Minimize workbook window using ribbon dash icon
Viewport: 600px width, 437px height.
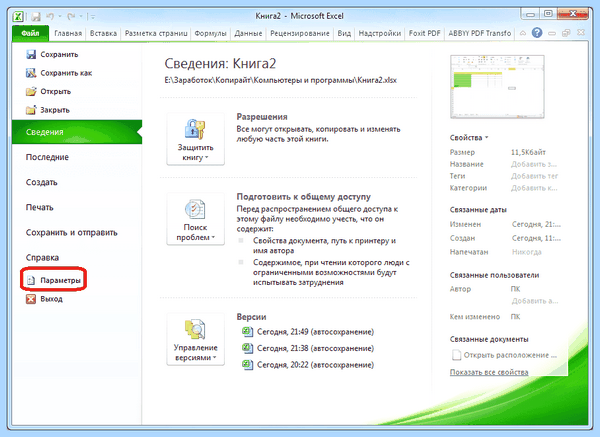coord(552,34)
